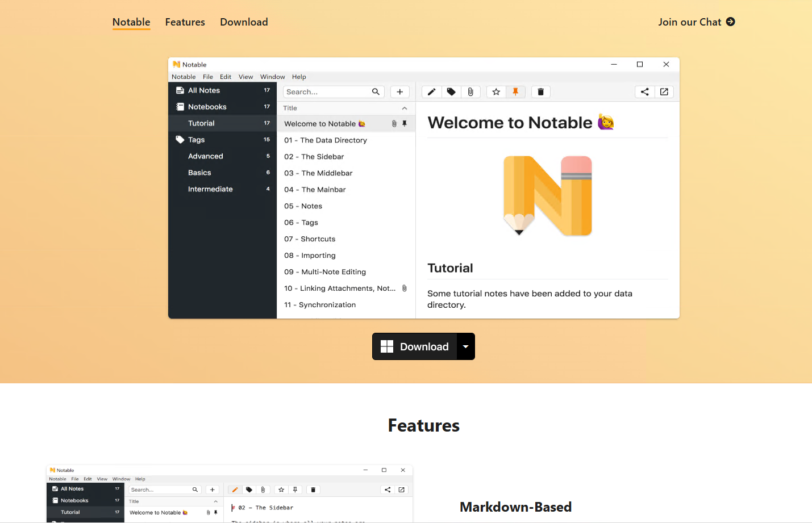Click the star icon in lower screenshot toolbar
Screen dimensions: 812x523
click(x=281, y=489)
